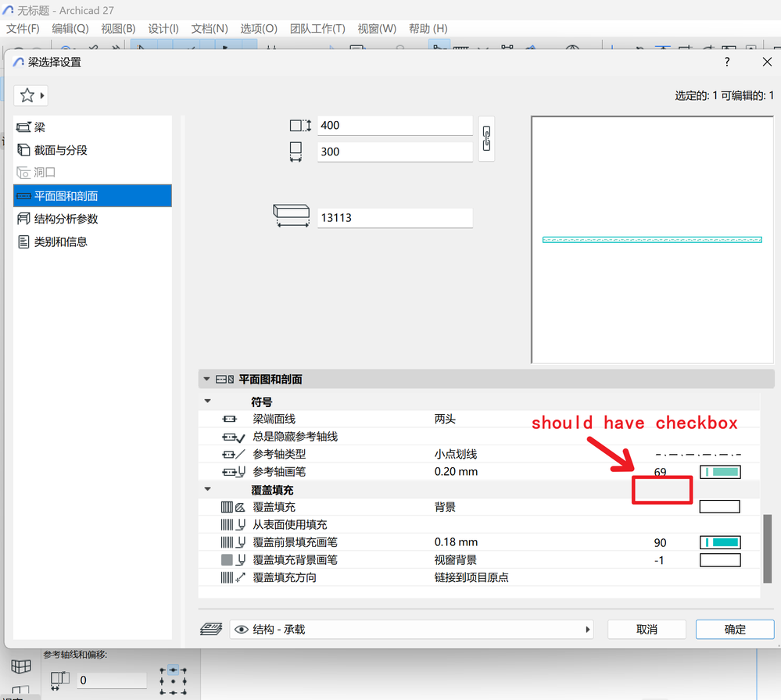Click the fill pattern swatch for 覆盖填充
Viewport: 781px width, 700px height.
coord(720,507)
